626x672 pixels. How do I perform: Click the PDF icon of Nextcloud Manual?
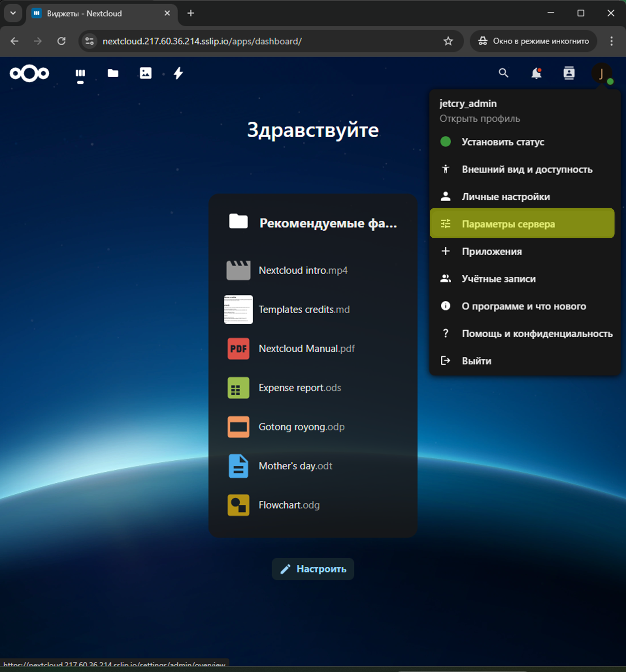tap(238, 349)
